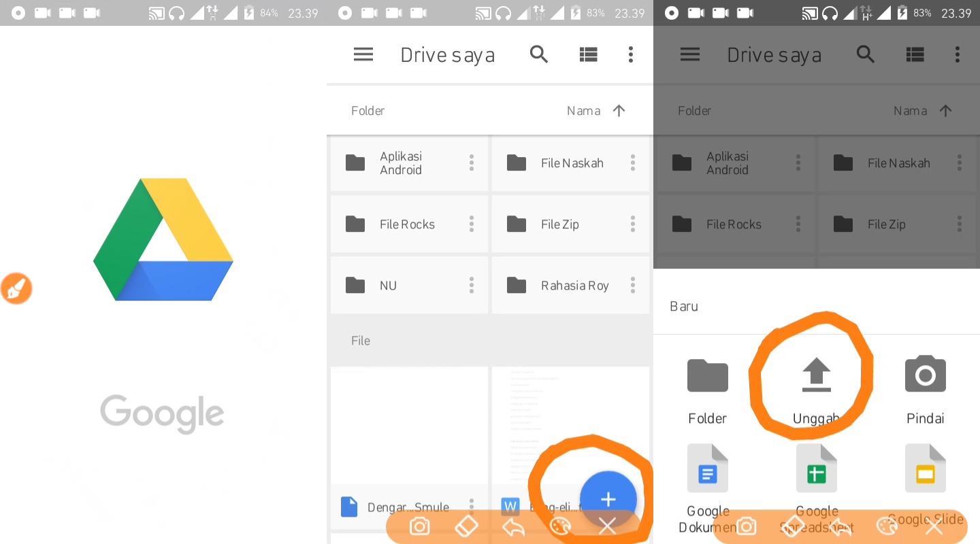Select the eraser in middle screen's orange toolbar
980x544 pixels.
(x=466, y=526)
